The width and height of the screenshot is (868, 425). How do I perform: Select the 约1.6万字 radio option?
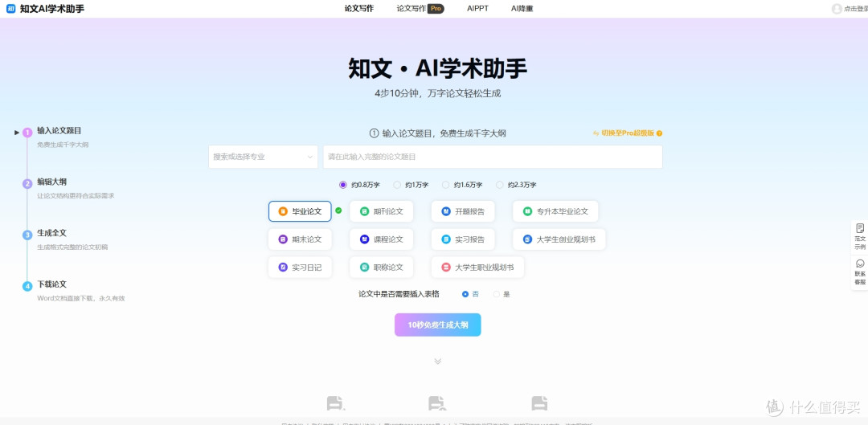462,185
